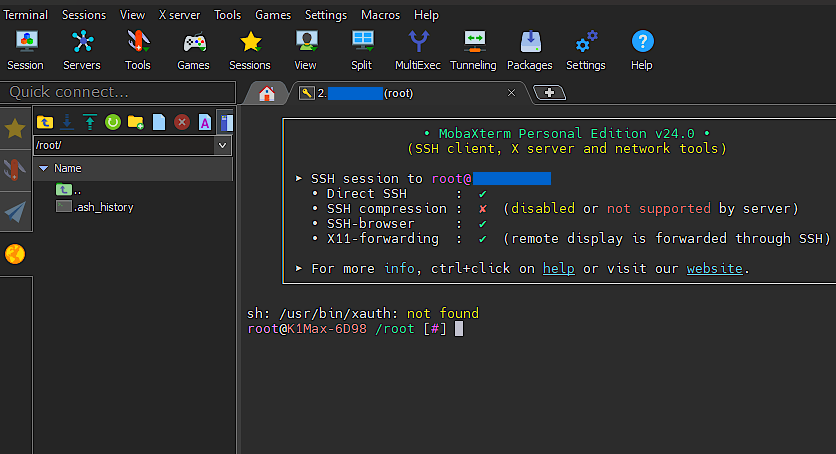Open the Packages toolbar icon
The height and width of the screenshot is (454, 836).
pos(529,50)
